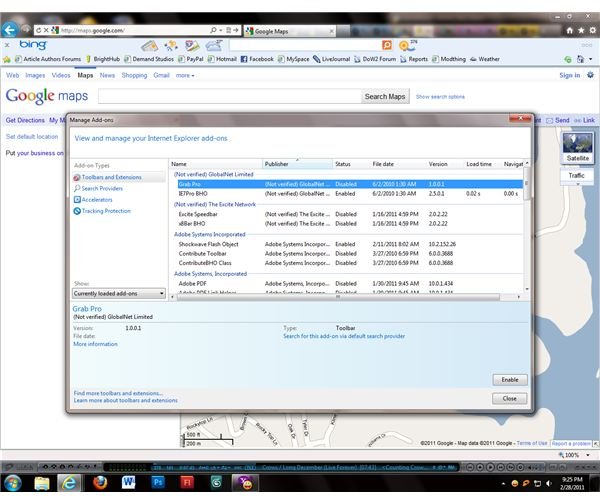
Task: Click the orange Bing search icon
Action: pyautogui.click(x=387, y=46)
